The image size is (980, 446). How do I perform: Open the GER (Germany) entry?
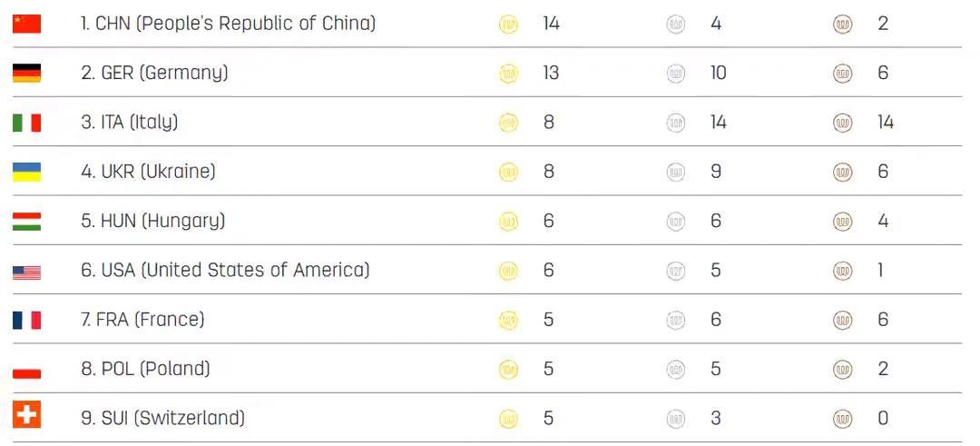pos(154,73)
